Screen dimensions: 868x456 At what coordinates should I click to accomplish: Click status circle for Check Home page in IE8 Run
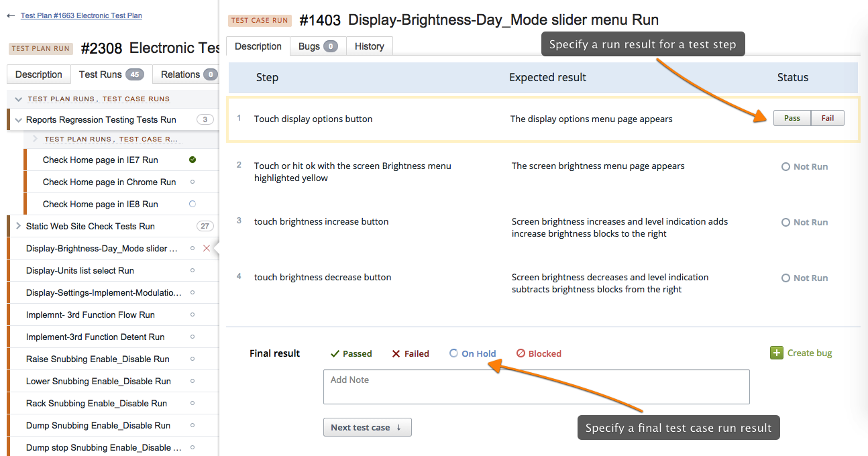click(193, 204)
